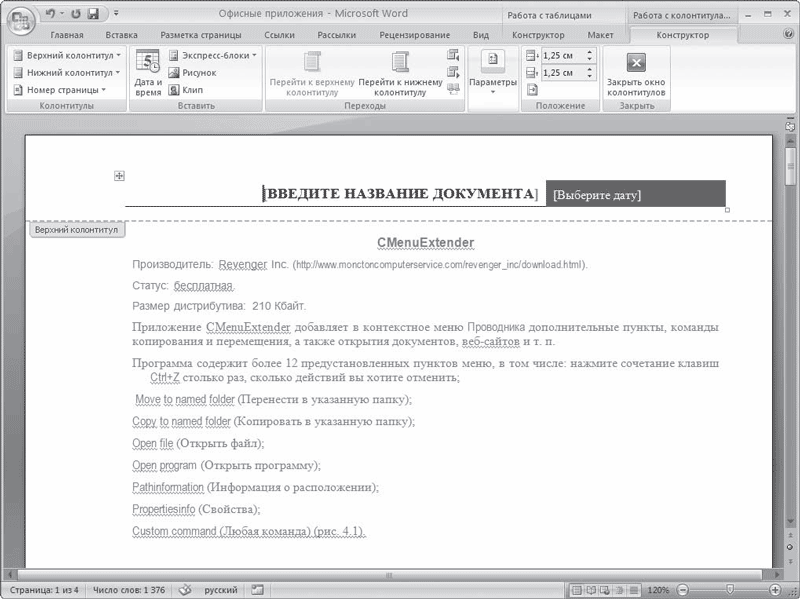Switch to Web Layout view
Viewport: 800px width, 599px height.
click(x=605, y=590)
